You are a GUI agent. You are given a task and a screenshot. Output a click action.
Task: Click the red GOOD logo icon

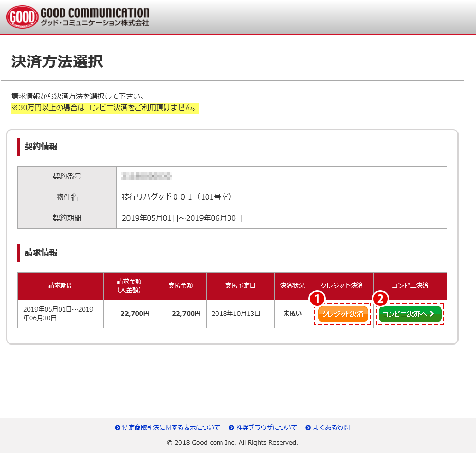coord(23,17)
